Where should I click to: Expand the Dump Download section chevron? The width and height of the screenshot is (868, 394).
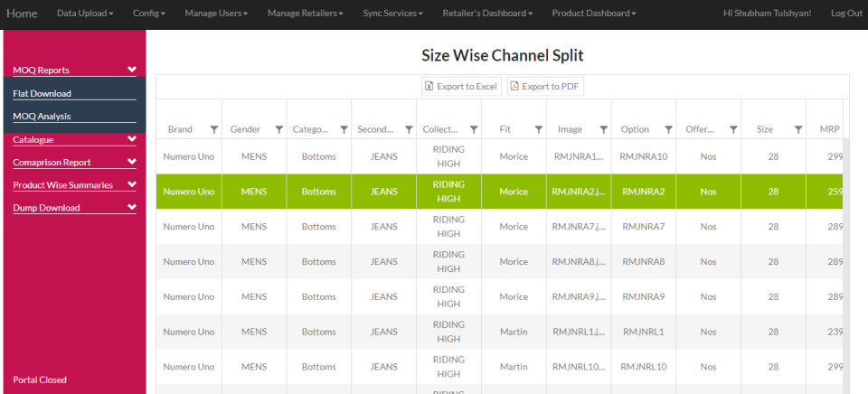coord(132,206)
